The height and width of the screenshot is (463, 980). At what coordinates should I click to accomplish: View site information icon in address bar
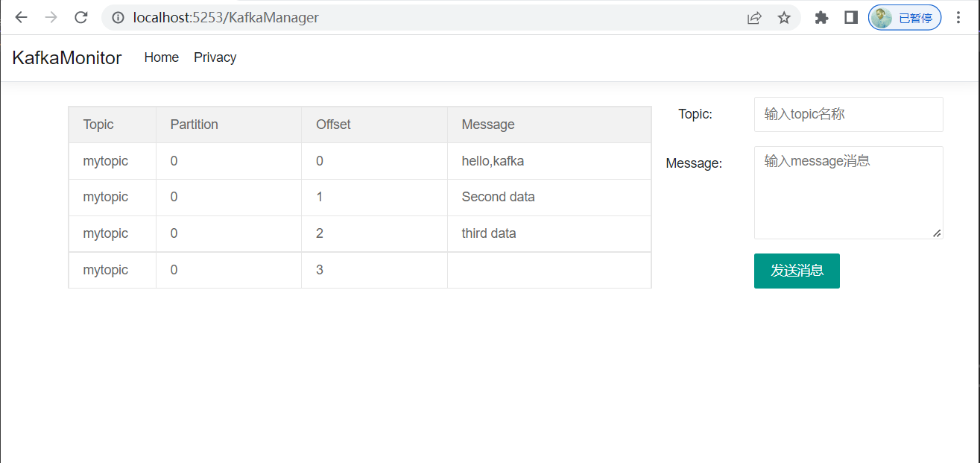point(118,17)
